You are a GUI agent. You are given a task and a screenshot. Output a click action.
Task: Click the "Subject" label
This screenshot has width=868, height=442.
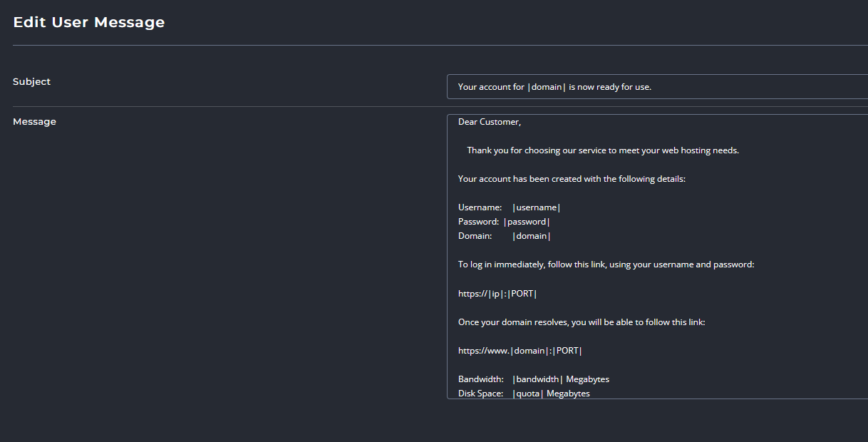31,82
